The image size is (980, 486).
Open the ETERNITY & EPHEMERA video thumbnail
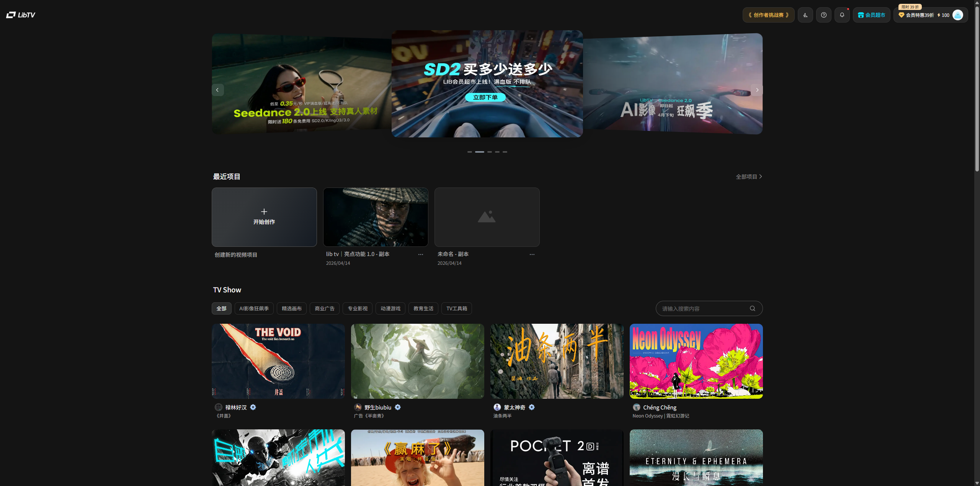[x=696, y=458]
